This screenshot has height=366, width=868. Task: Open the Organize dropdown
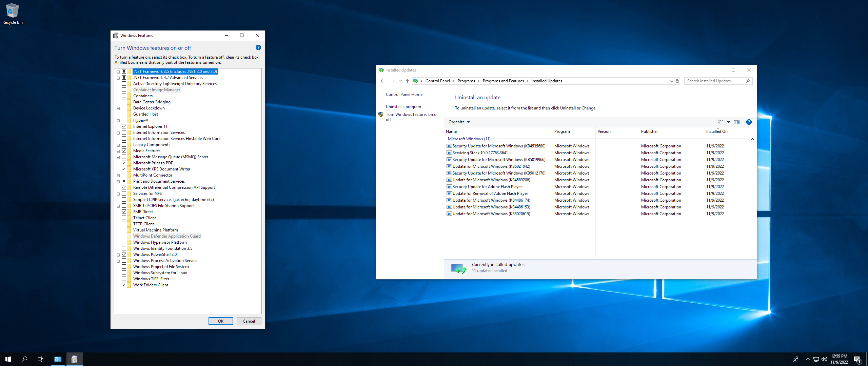(459, 122)
